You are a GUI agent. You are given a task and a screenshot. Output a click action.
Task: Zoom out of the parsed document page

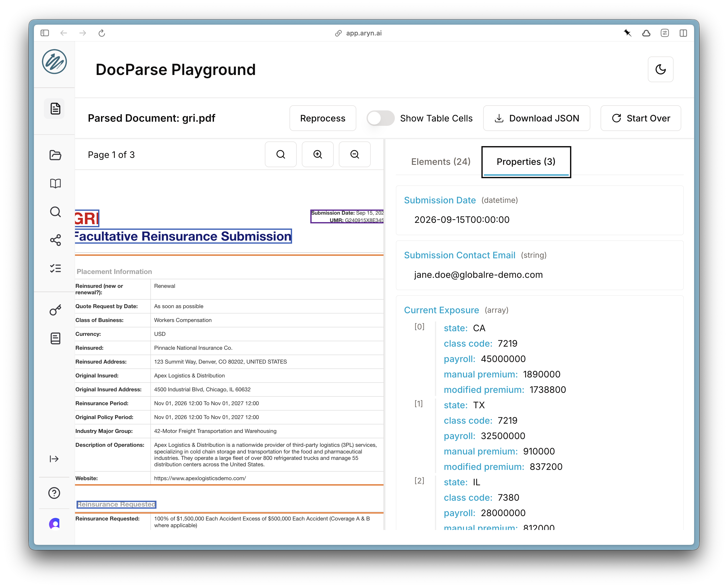(354, 155)
